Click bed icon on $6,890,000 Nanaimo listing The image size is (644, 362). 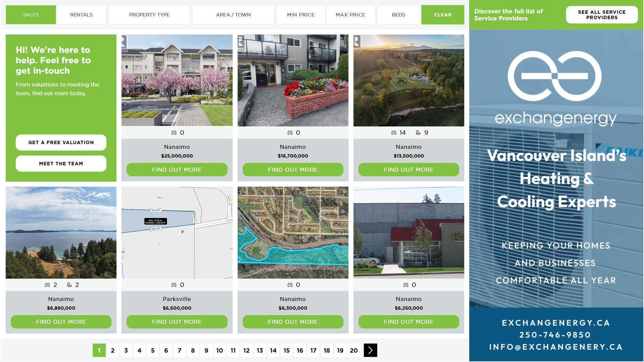[47, 285]
